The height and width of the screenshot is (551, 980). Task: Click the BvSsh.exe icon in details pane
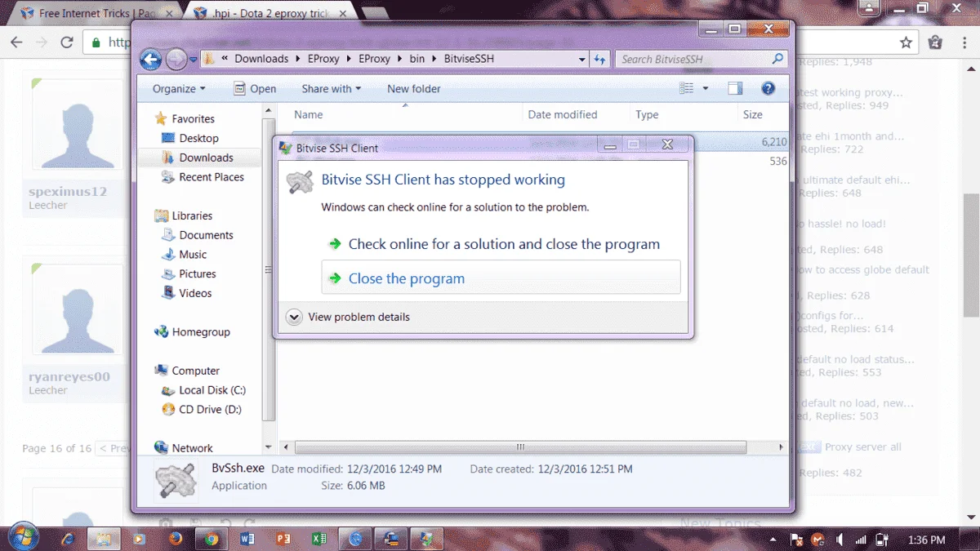177,479
